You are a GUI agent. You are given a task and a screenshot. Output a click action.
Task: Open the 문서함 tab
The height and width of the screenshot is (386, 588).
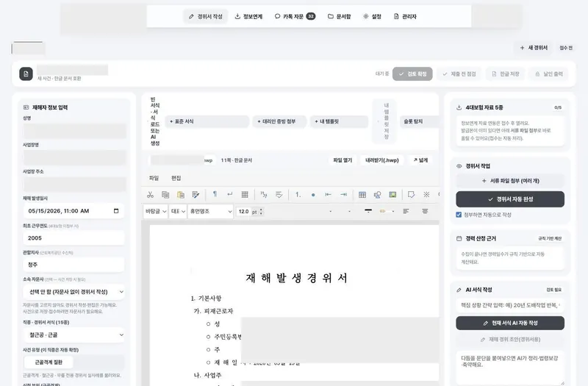340,16
